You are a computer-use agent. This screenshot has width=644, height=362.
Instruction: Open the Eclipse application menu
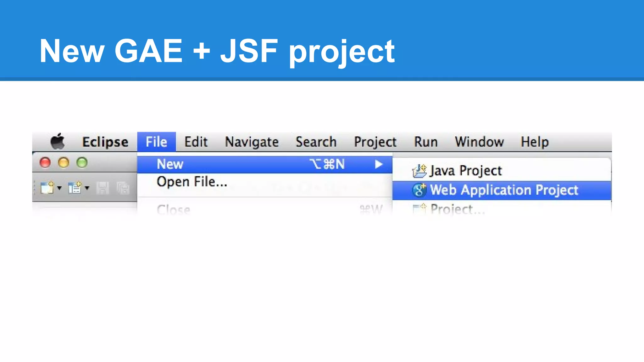tap(105, 142)
